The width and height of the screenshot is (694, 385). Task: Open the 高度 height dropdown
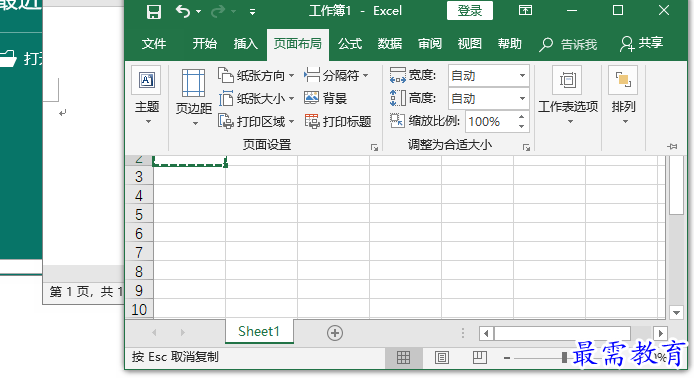pos(522,98)
